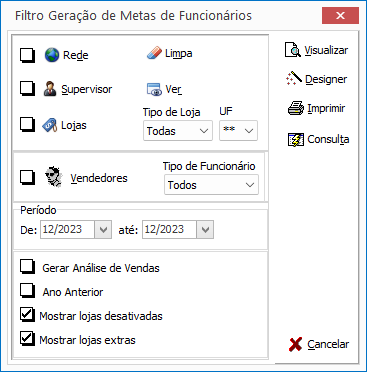Check Gerar Análise de Vendas
The width and height of the screenshot is (367, 372).
pyautogui.click(x=27, y=268)
